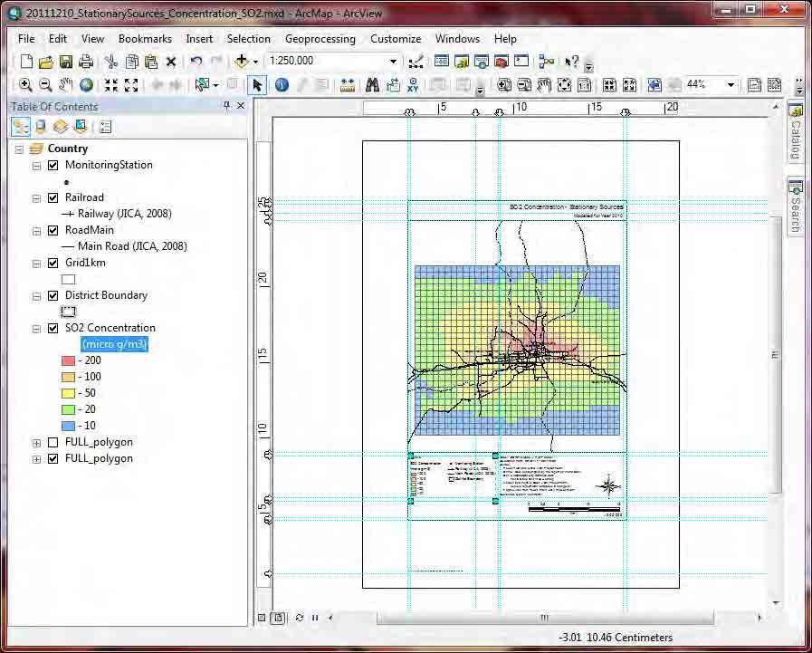
Task: Toggle the Railroad layer visibility
Action: pyautogui.click(x=53, y=198)
